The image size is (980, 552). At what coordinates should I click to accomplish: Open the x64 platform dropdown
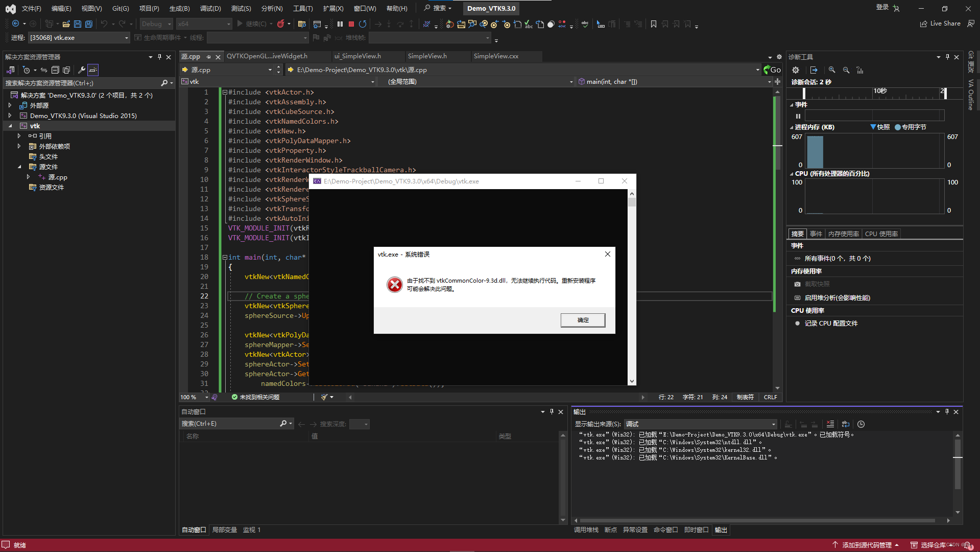point(204,24)
